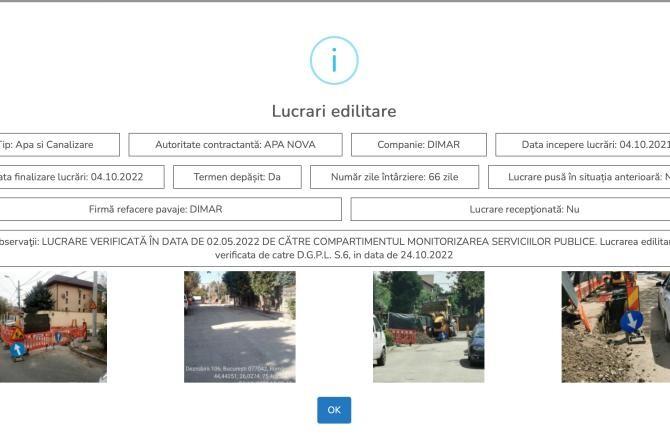The width and height of the screenshot is (670, 447).
Task: Click the Companie: DIMAR field
Action: (x=418, y=145)
